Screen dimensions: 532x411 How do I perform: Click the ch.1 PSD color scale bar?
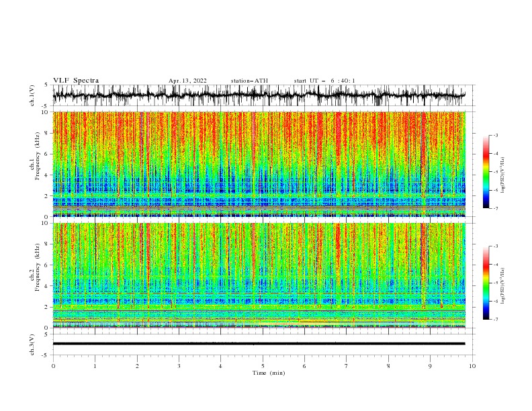coord(486,172)
